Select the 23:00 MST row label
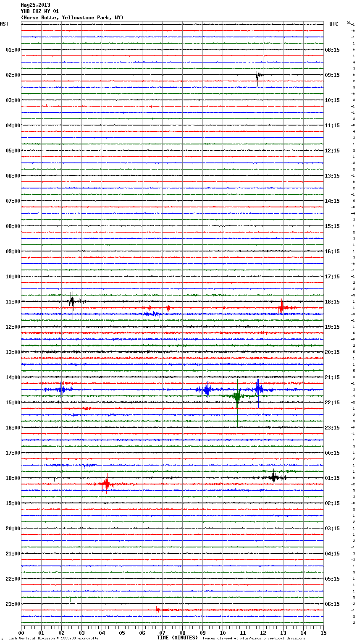This screenshot has height=644, width=357. point(13,604)
